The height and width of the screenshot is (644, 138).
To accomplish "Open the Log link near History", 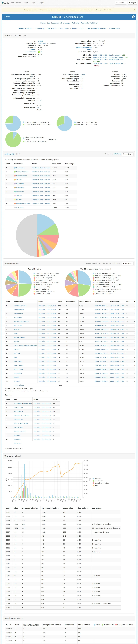I will click(49, 23).
